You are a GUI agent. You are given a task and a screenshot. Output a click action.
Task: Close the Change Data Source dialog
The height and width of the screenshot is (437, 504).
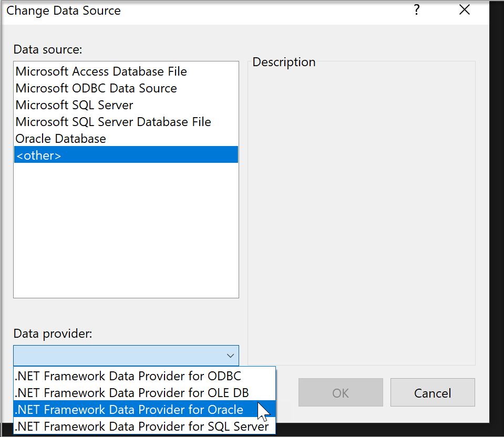pyautogui.click(x=464, y=9)
